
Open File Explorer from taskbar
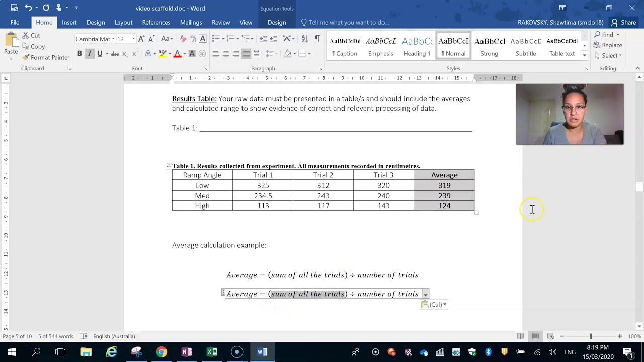tap(86, 352)
